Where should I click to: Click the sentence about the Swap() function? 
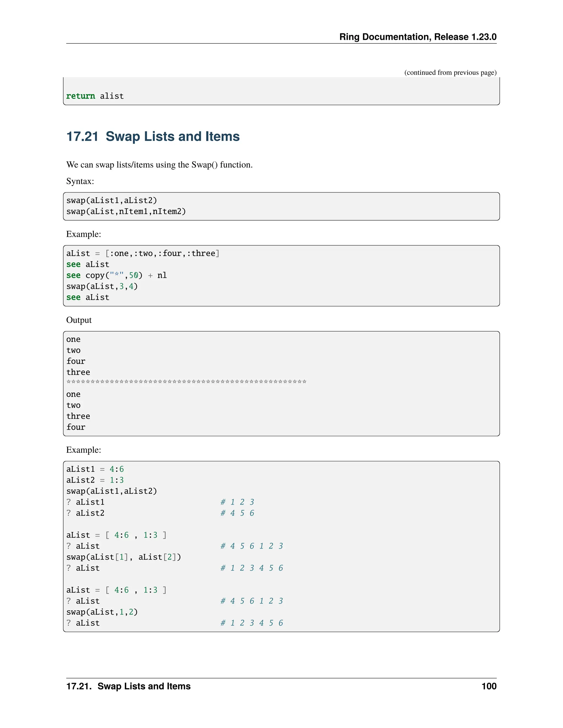pos(159,165)
